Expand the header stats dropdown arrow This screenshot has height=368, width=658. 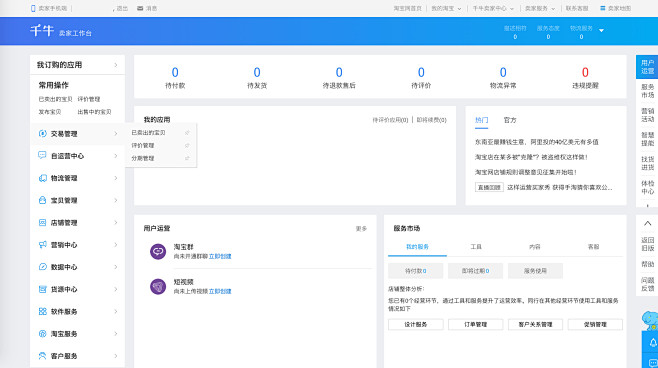(601, 31)
